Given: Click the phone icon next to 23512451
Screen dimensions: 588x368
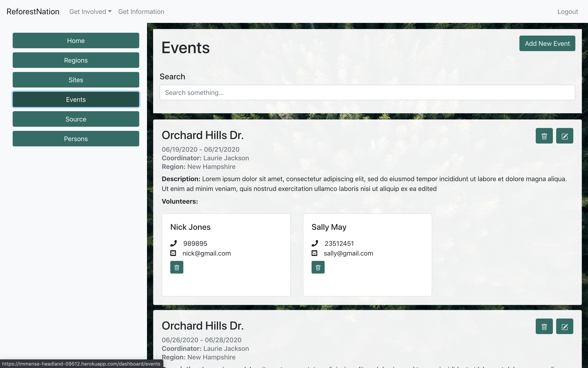Looking at the screenshot, I should [x=315, y=243].
